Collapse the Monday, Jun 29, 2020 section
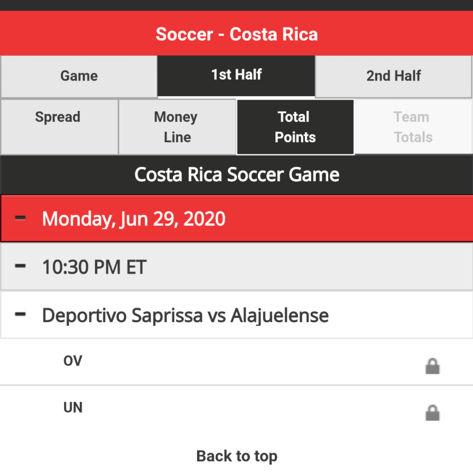This screenshot has height=476, width=473. click(20, 218)
